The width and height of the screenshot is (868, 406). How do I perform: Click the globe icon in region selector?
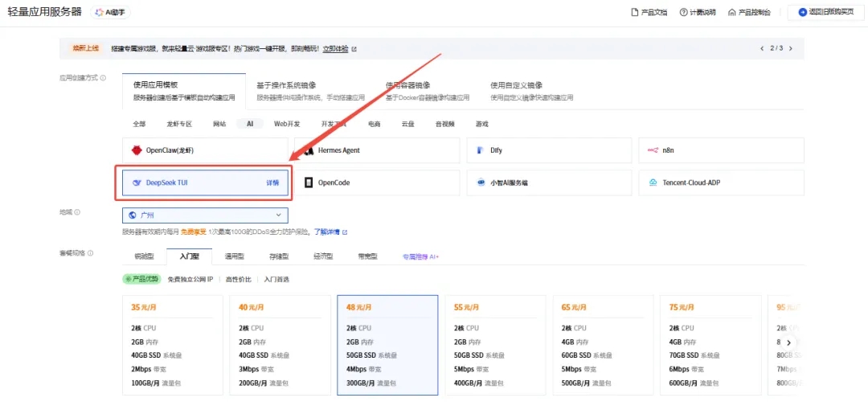[133, 215]
